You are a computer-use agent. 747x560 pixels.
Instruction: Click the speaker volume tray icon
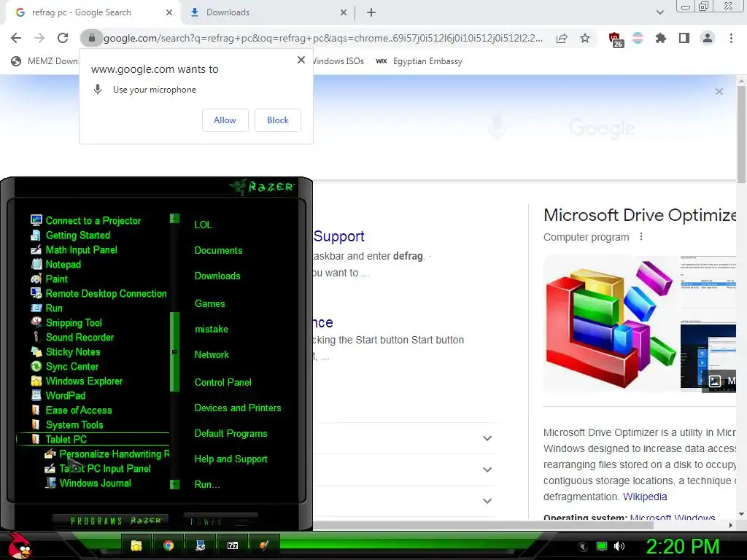click(619, 546)
